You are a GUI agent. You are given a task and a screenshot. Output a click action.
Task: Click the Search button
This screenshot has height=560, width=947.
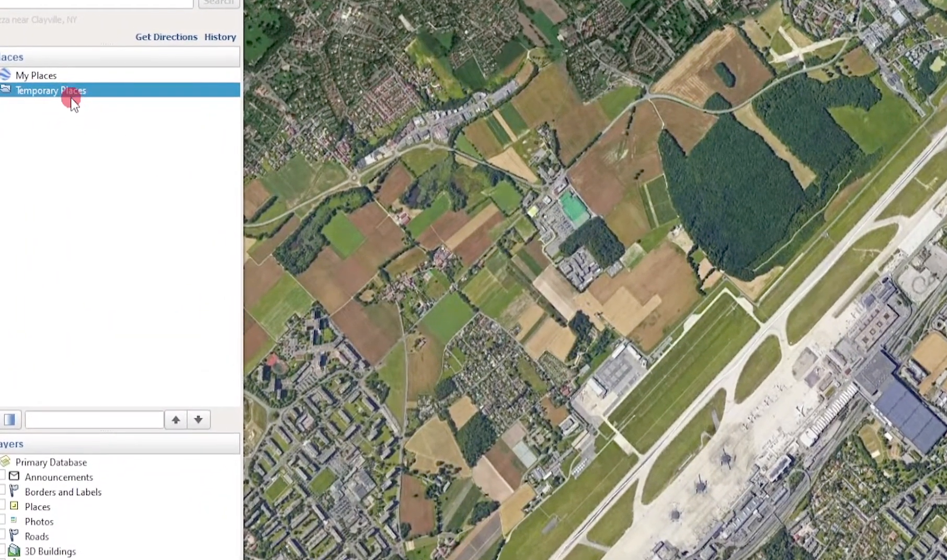(219, 3)
